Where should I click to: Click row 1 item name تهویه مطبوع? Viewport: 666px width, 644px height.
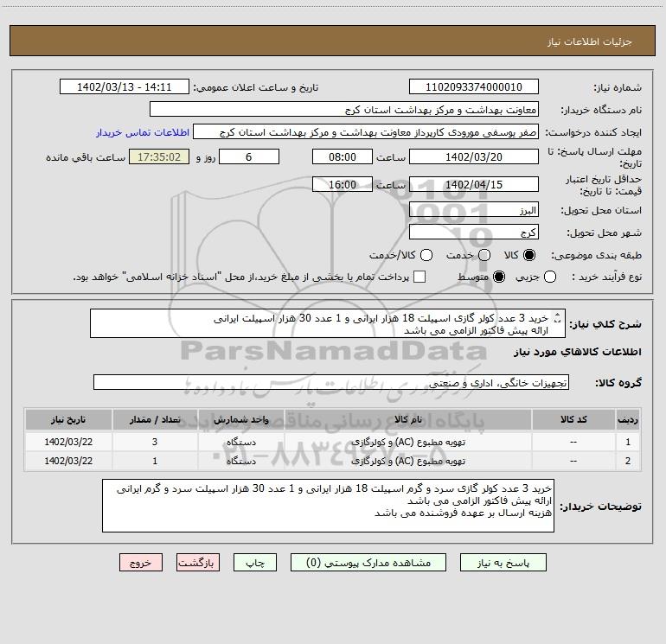coord(408,443)
